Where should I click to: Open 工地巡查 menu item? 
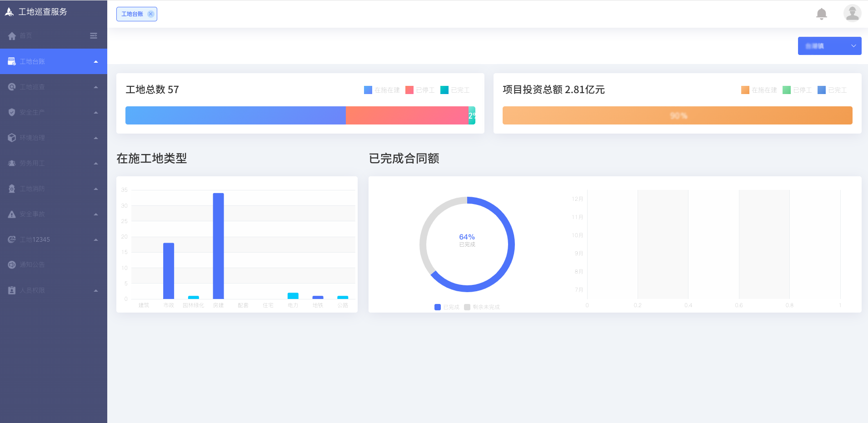pos(54,87)
